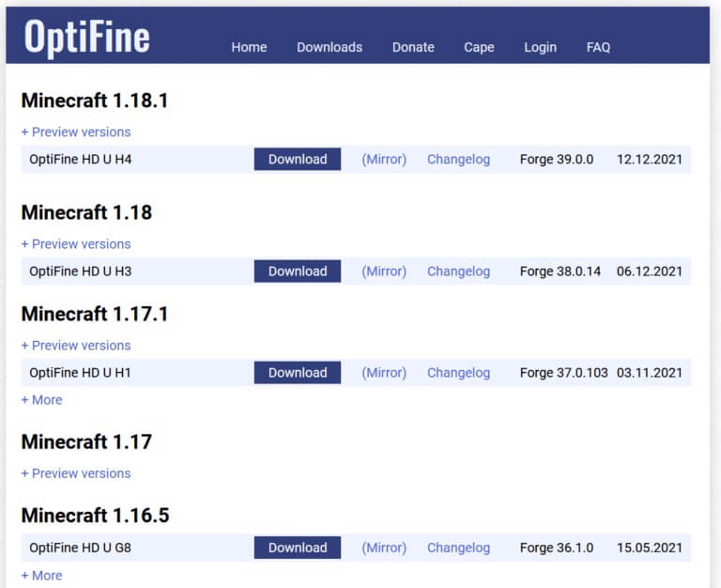The height and width of the screenshot is (588, 721).
Task: View the Changelog for OptiFine HD U H4
Action: [458, 160]
